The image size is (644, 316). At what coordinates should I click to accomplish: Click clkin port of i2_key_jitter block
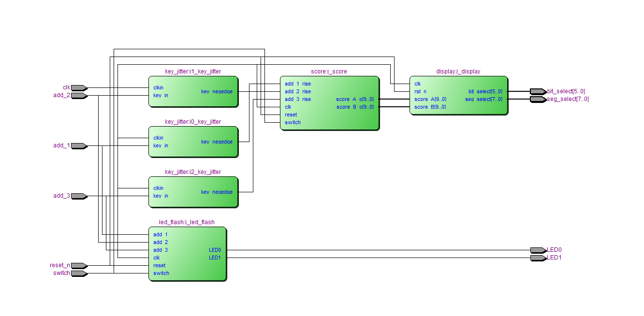(159, 188)
